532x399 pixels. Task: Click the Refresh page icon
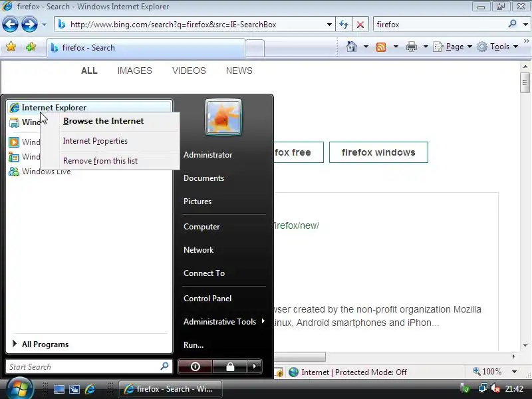click(x=344, y=25)
